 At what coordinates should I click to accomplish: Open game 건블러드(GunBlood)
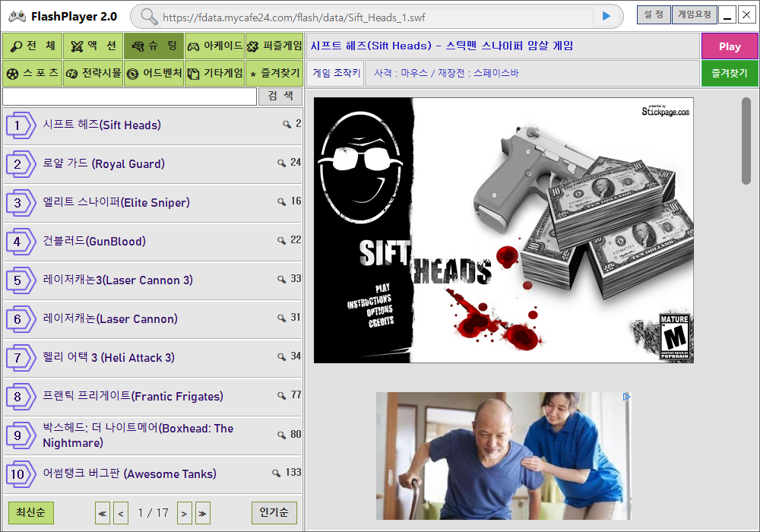click(x=153, y=242)
